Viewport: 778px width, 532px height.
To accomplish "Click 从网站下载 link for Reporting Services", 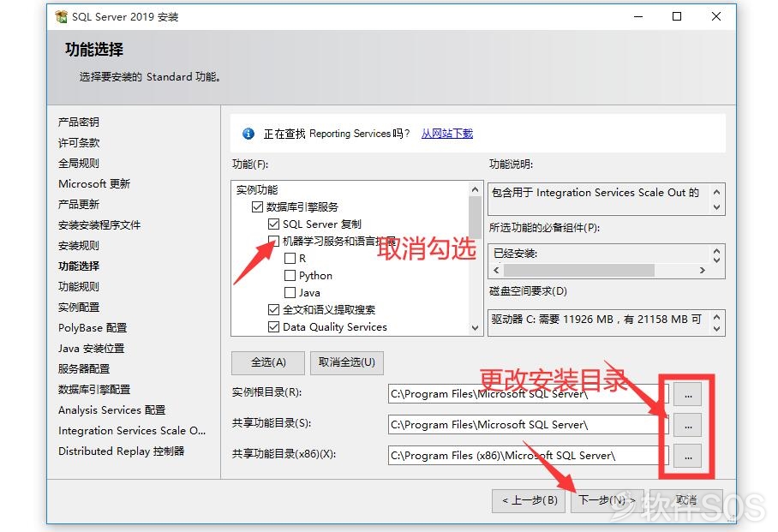I will pos(447,134).
